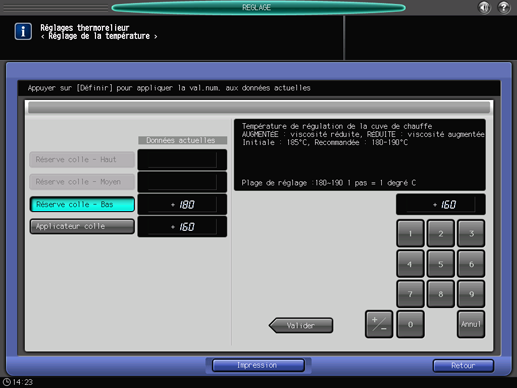This screenshot has height=388, width=517.
Task: Click the Applicateur colle value 160
Action: point(182,227)
